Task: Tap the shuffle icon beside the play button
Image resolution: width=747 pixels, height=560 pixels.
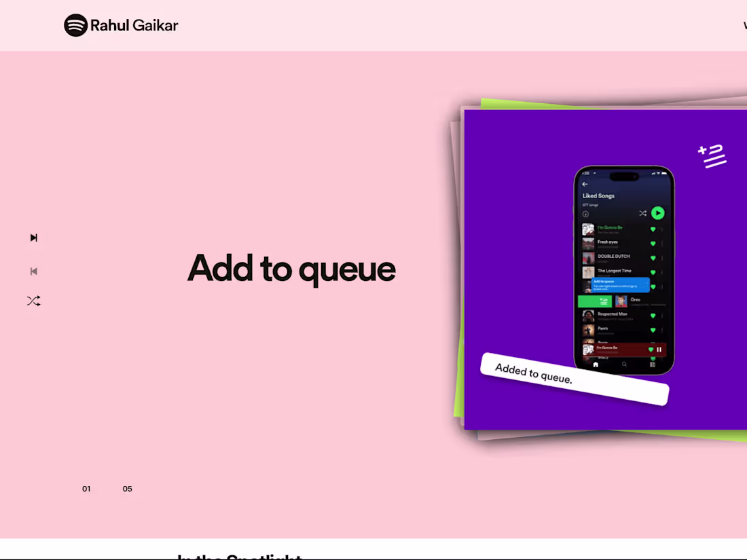Action: (x=642, y=213)
